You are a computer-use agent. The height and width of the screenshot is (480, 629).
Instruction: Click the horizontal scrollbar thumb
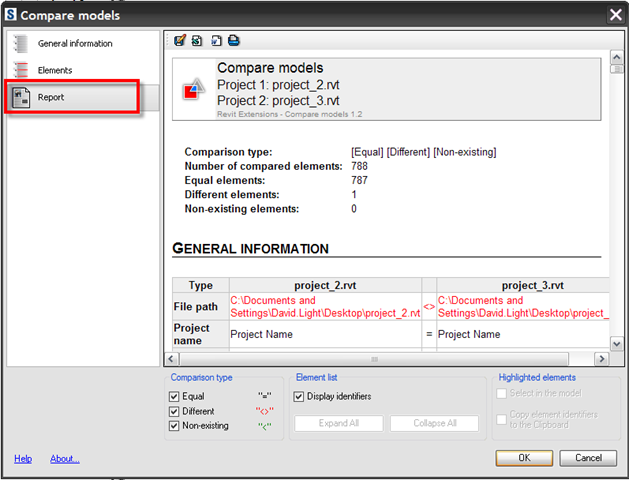coord(374,359)
